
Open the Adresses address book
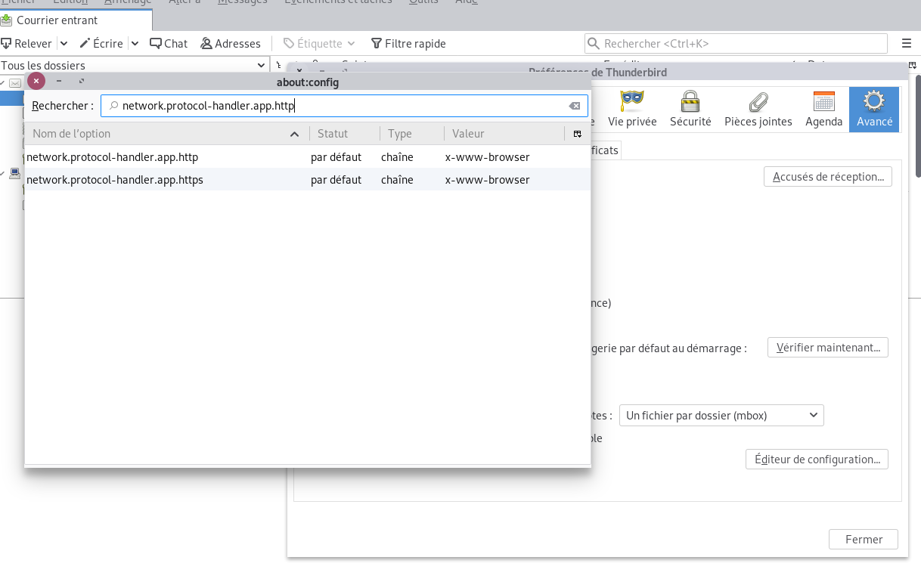(231, 44)
